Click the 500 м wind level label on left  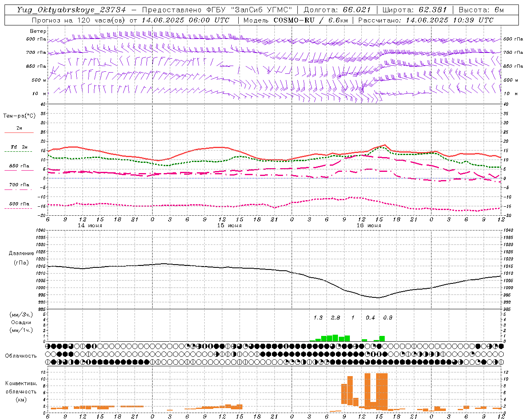(39, 80)
